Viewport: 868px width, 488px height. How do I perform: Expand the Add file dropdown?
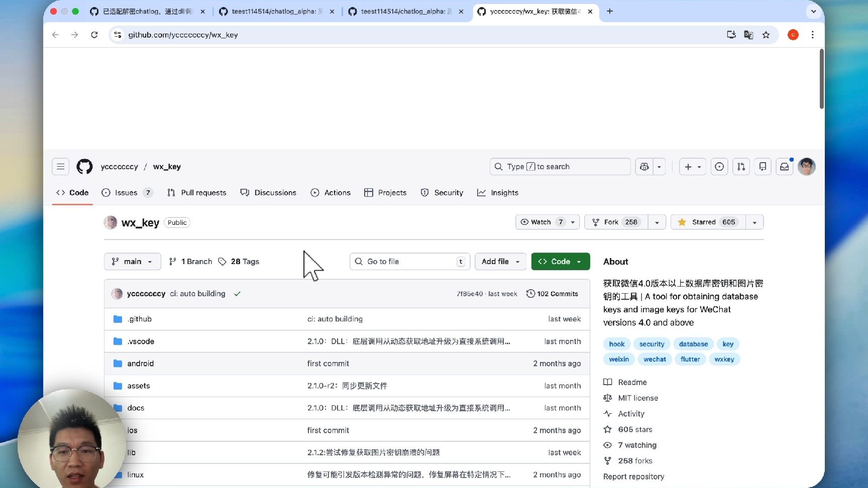(500, 262)
